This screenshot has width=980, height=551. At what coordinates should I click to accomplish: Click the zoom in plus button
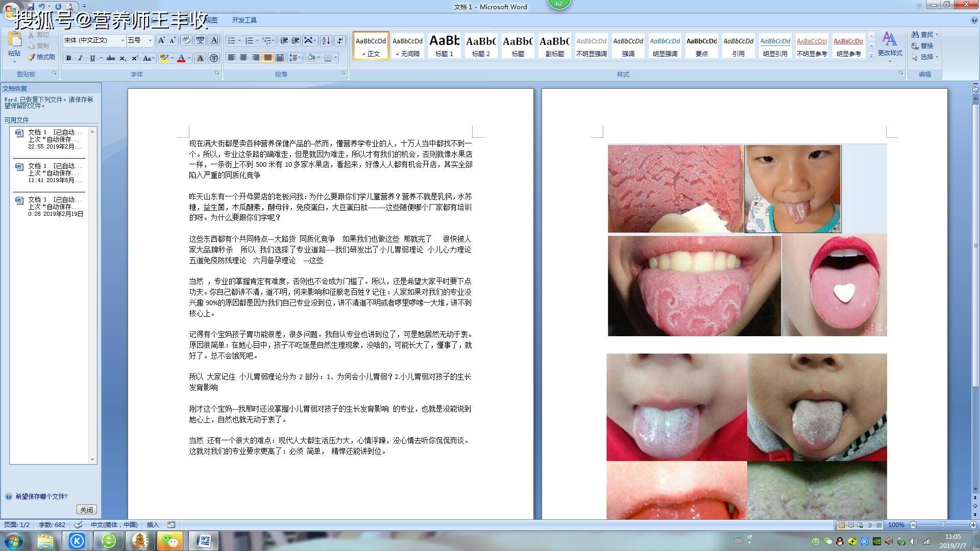click(x=973, y=525)
